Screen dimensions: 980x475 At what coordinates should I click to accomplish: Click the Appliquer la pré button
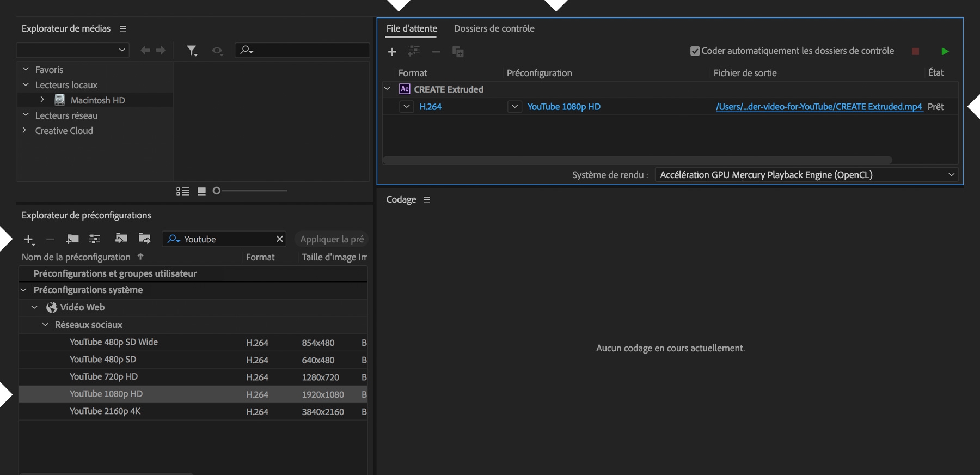(332, 239)
